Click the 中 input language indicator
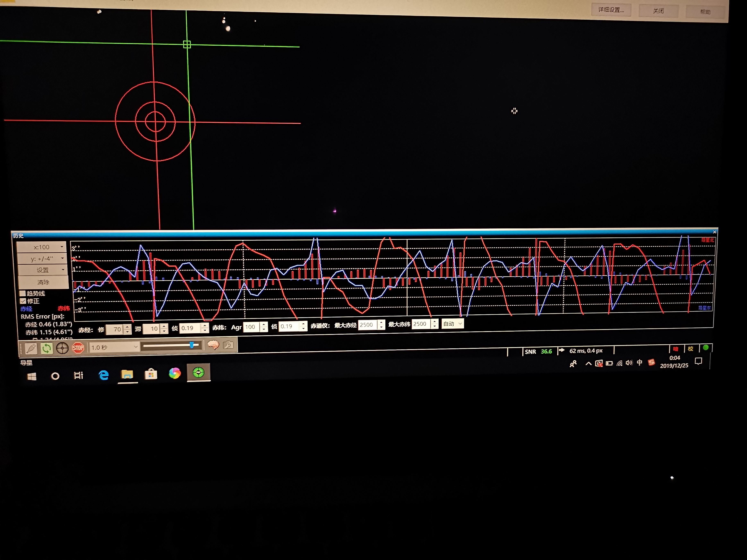 [x=639, y=362]
